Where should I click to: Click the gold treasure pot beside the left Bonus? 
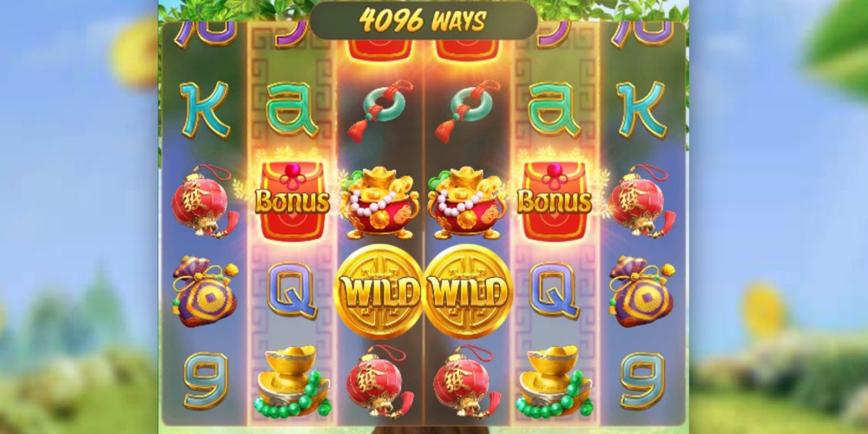[379, 202]
